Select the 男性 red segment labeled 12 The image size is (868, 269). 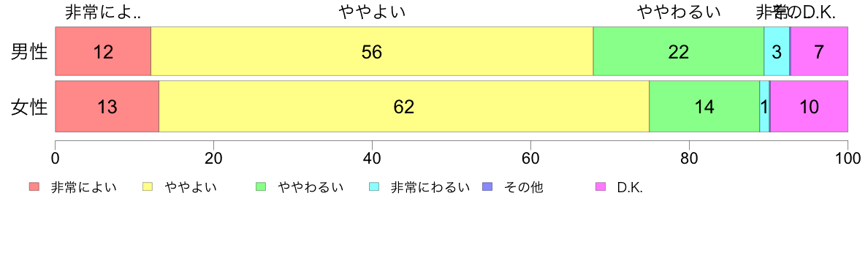click(x=103, y=51)
